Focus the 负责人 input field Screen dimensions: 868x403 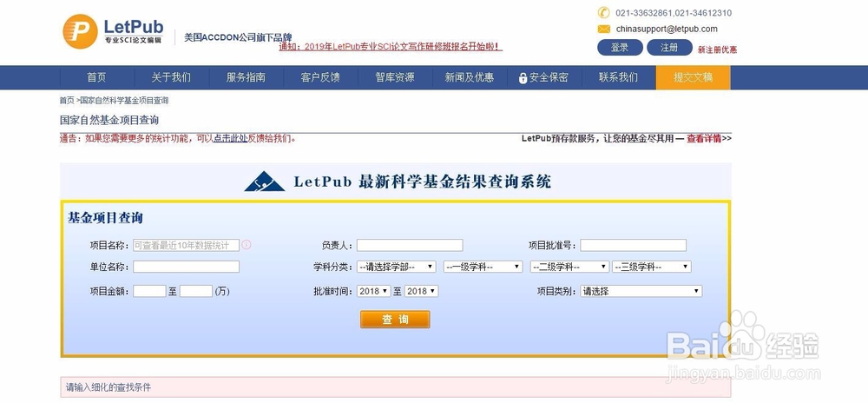click(410, 245)
